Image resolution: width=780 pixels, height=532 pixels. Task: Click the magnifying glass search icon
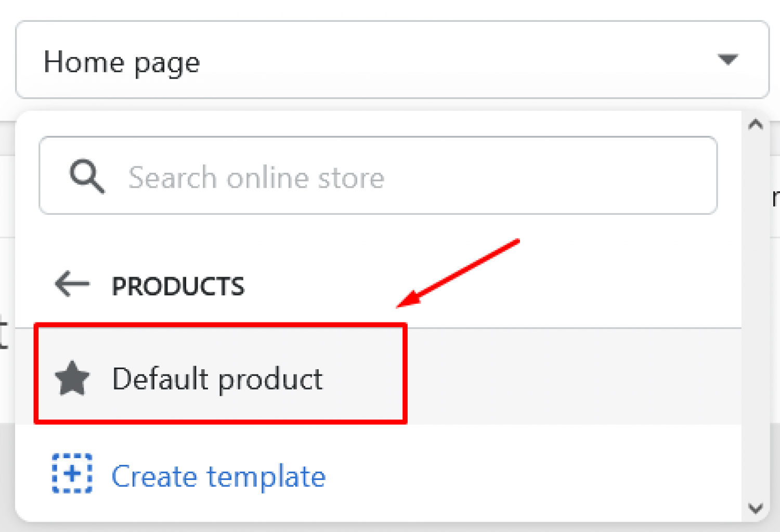click(87, 177)
